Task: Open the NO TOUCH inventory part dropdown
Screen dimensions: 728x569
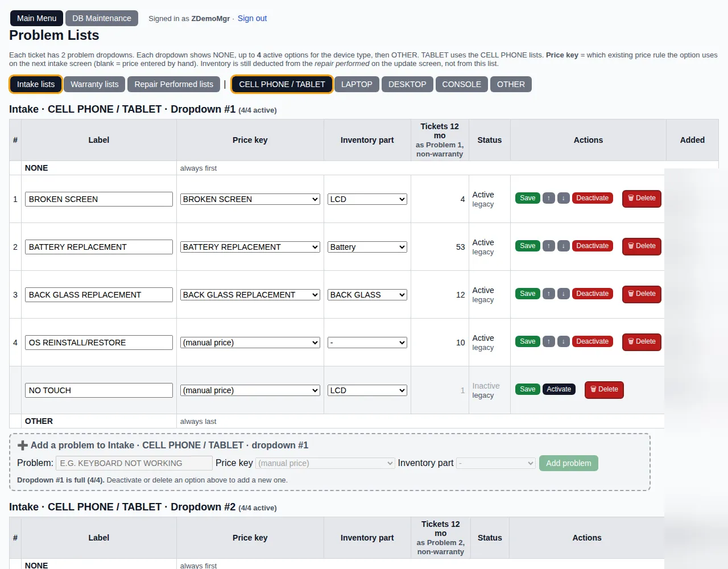Action: coord(367,390)
